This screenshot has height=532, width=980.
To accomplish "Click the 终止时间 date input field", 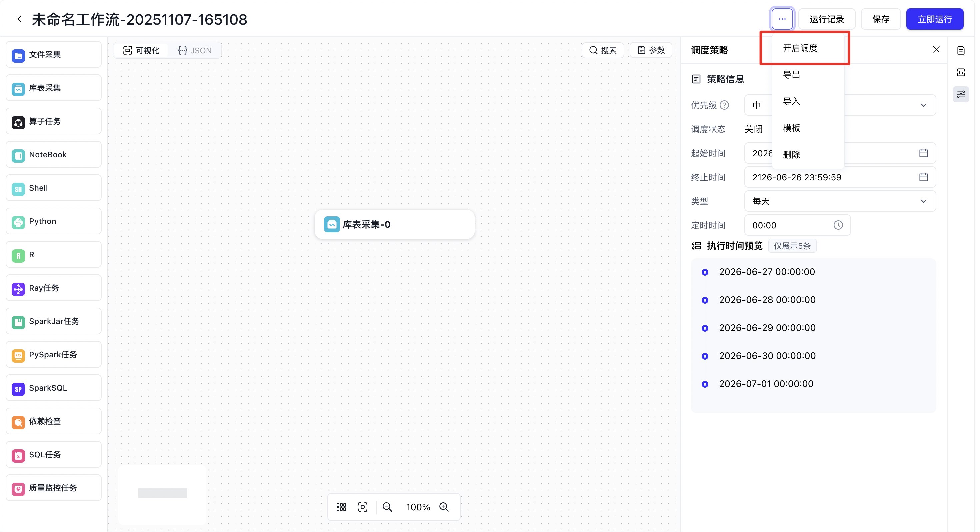I will (x=844, y=178).
